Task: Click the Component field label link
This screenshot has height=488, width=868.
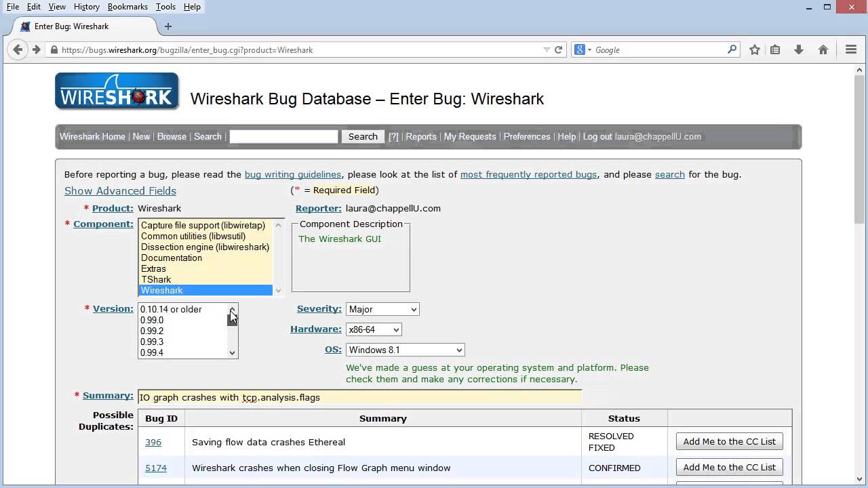Action: pyautogui.click(x=103, y=224)
